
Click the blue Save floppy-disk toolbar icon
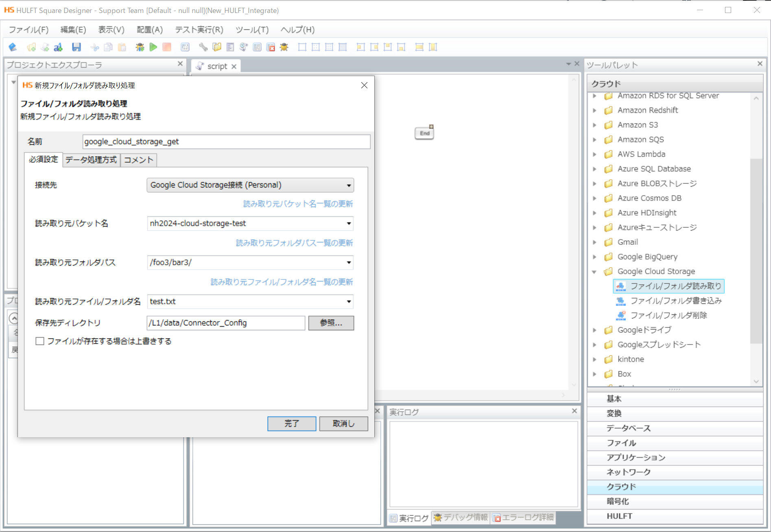(x=76, y=47)
